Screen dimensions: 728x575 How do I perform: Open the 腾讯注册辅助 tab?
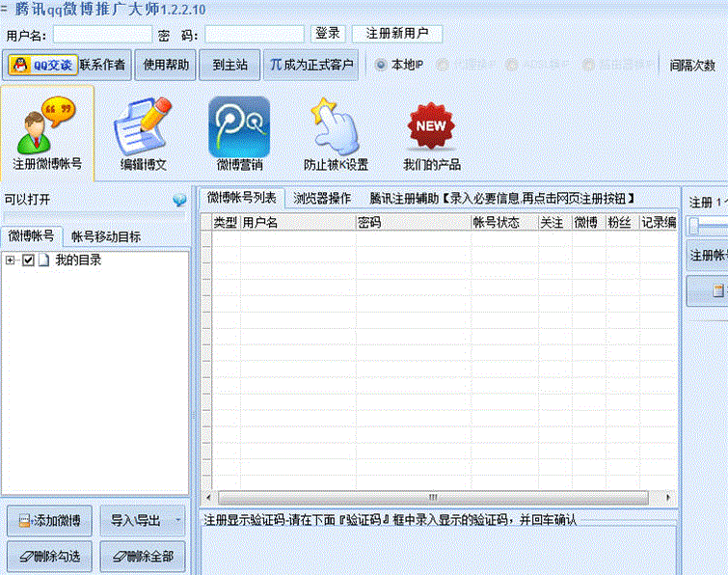coord(502,199)
